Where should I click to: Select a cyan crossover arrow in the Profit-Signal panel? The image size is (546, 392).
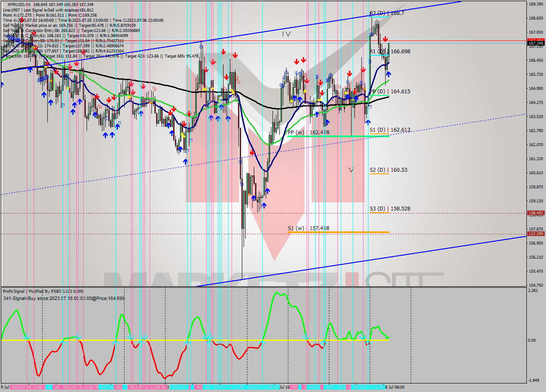pyautogui.click(x=115, y=341)
